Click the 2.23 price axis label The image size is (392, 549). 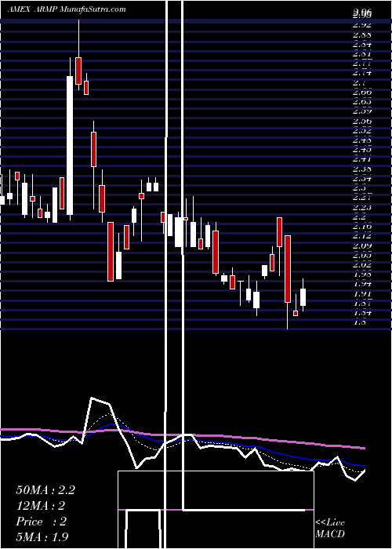362,207
